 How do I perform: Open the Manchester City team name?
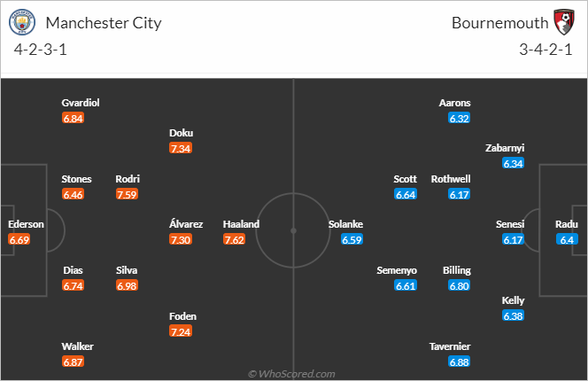[104, 23]
